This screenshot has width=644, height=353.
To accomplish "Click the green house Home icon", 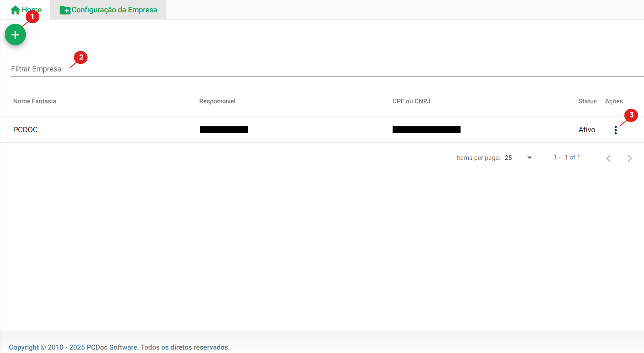I will (15, 10).
